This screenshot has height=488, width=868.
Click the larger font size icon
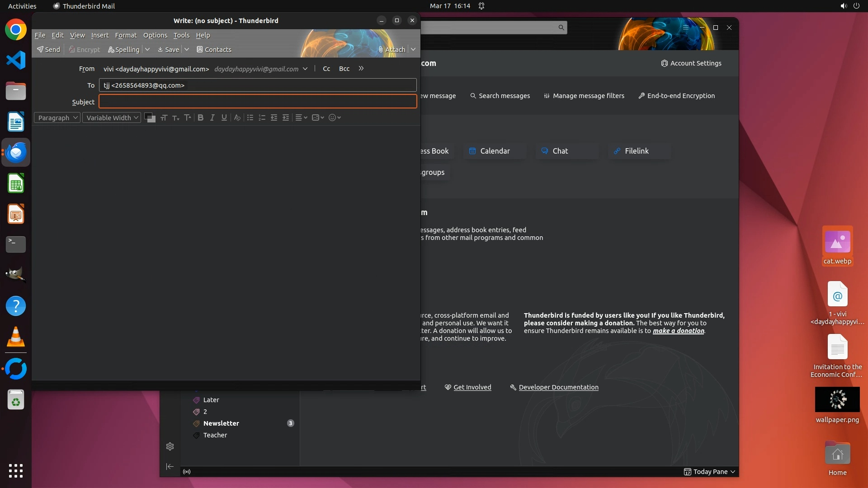(188, 117)
